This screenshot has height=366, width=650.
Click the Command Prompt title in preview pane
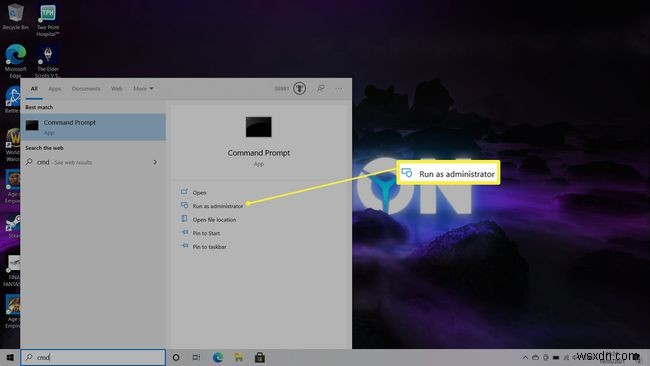pos(259,153)
